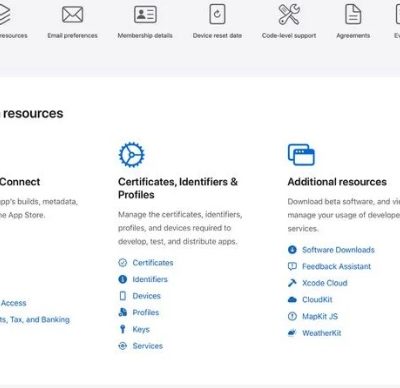
Task: Click the info icon beside Identifiers
Action: tap(123, 279)
